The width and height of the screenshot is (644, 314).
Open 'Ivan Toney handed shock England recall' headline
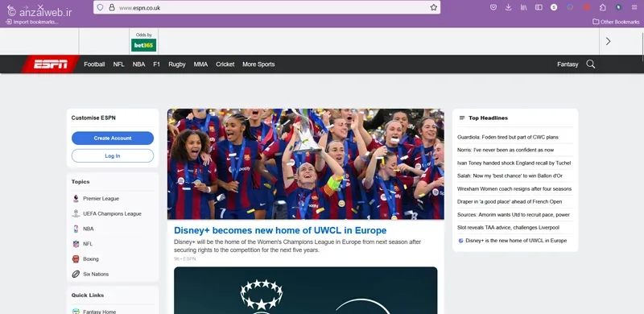[514, 163]
